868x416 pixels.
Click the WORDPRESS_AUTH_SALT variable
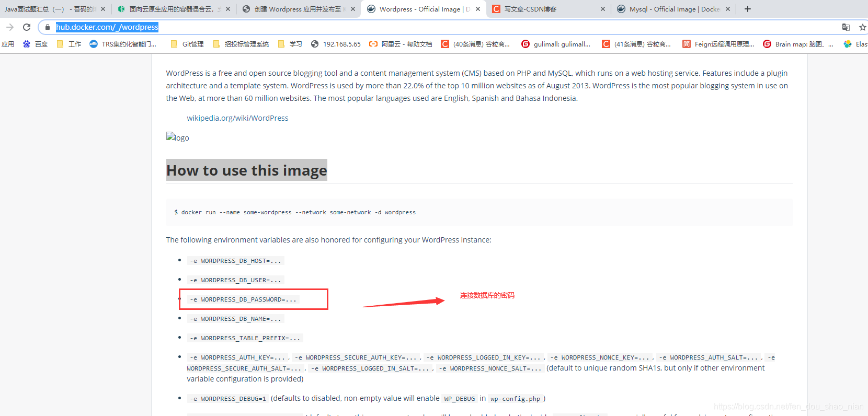pos(709,357)
